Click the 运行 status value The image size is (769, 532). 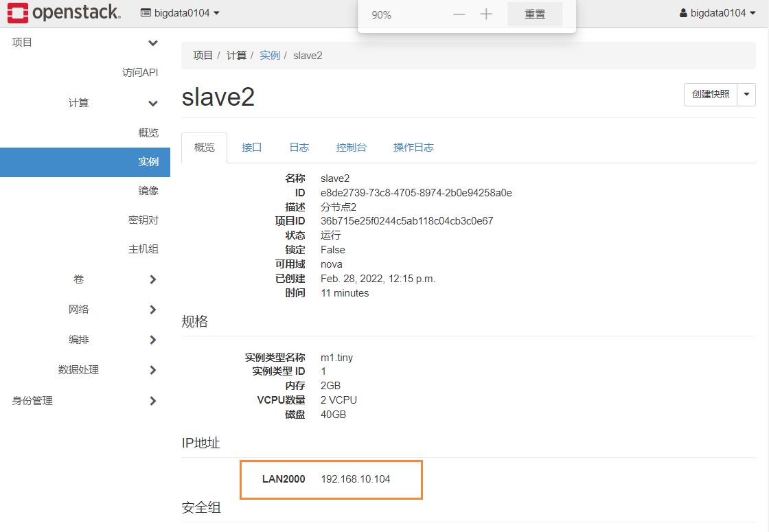tap(330, 235)
